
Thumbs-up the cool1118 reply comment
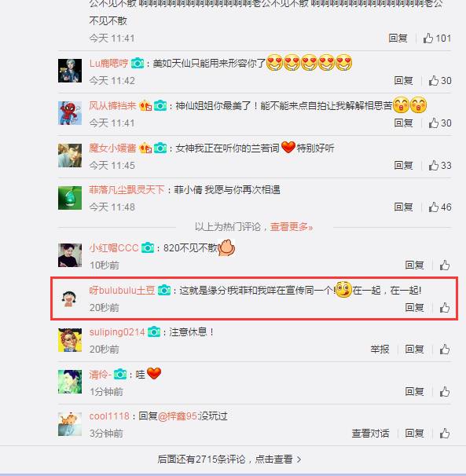[x=445, y=434]
